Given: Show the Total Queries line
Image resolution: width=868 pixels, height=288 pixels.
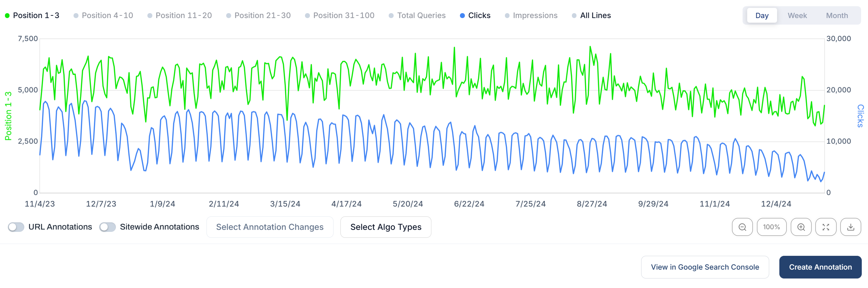Looking at the screenshot, I should click(x=417, y=15).
